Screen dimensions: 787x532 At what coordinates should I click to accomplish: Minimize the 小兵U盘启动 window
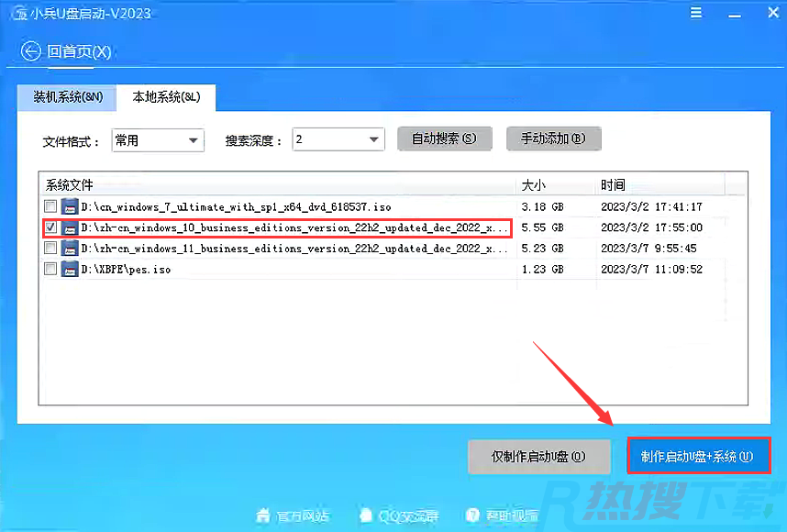[735, 15]
